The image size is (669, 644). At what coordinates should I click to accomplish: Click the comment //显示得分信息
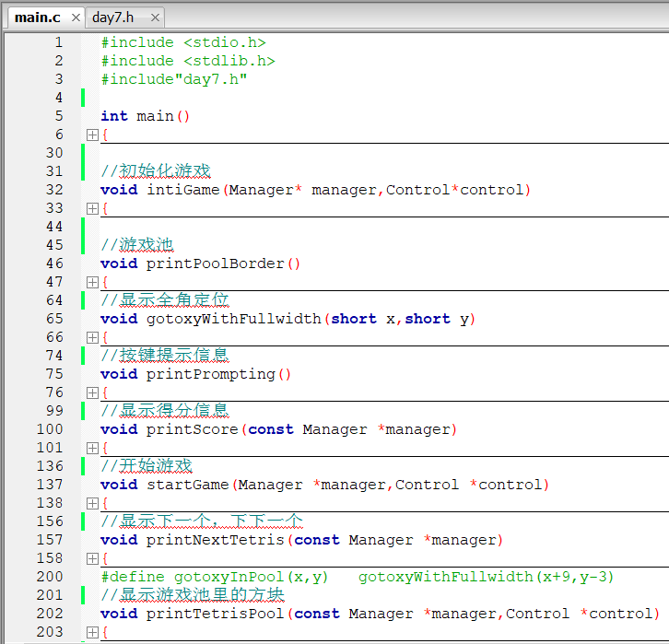point(165,410)
